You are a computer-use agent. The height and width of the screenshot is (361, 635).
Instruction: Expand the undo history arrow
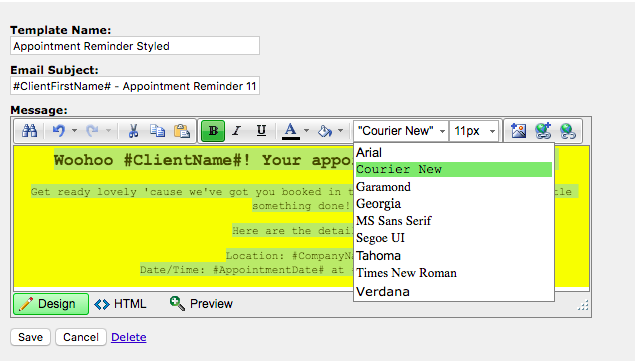(x=75, y=131)
